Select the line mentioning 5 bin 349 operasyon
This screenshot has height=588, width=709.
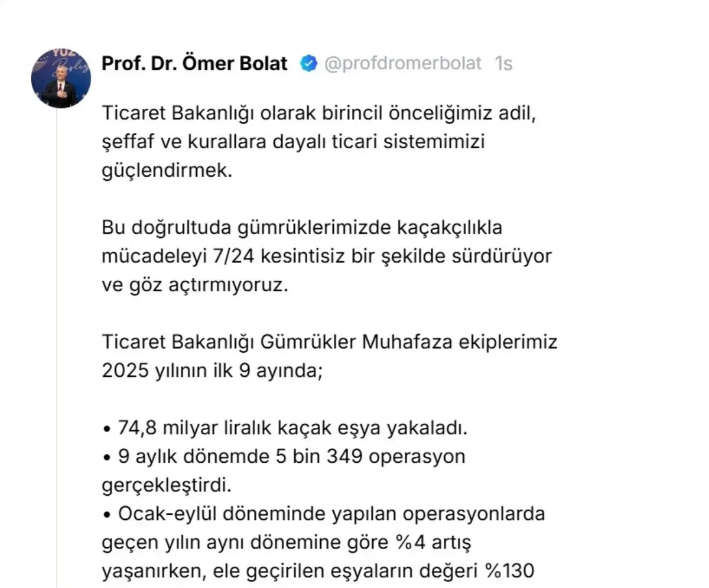(284, 456)
